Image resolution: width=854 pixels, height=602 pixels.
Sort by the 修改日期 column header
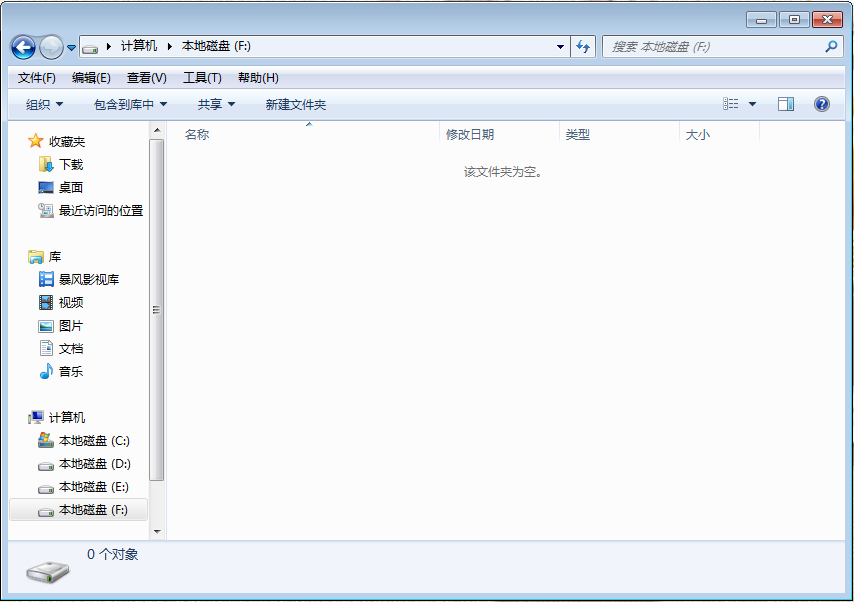point(470,134)
